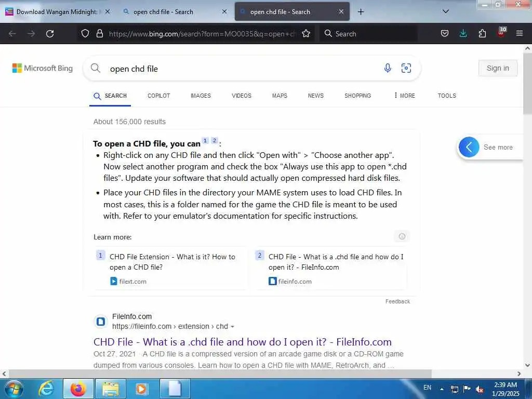The image size is (532, 399).
Task: Show hidden system tray icons arrow
Action: tap(442, 389)
